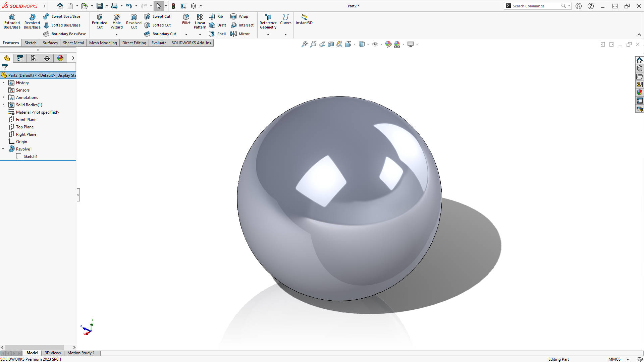Click the SOLIDWORKS Add-Ins tab
This screenshot has width=644, height=362.
click(191, 43)
